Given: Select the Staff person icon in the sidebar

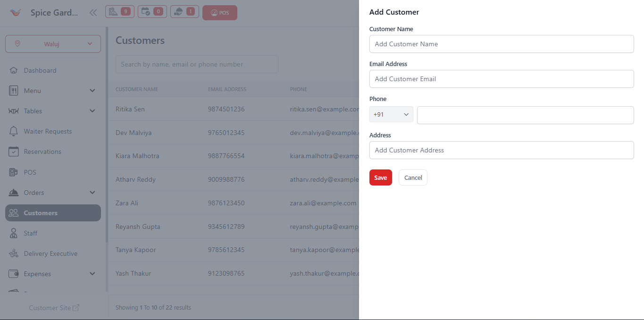Looking at the screenshot, I should 15,233.
